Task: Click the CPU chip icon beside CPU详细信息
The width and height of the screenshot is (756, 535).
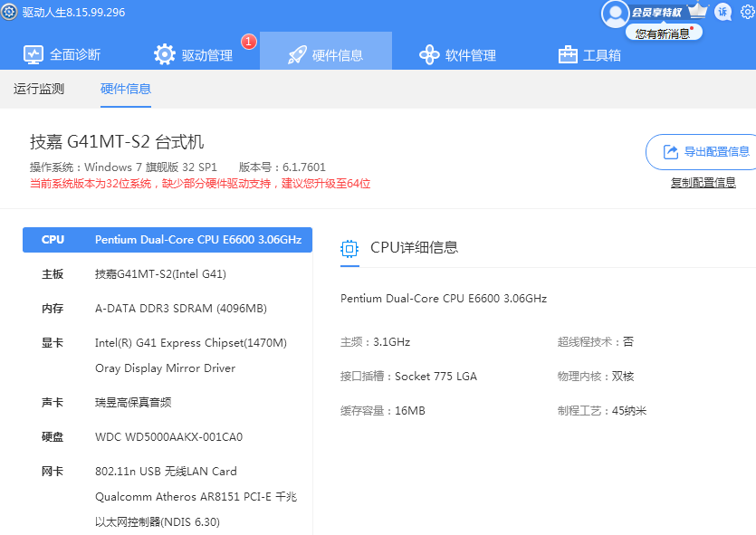Action: click(x=349, y=249)
